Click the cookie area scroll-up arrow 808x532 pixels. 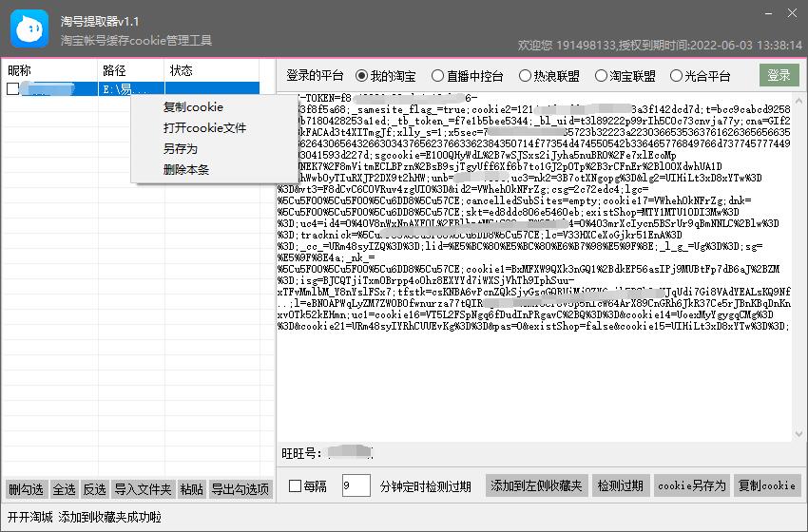click(x=798, y=101)
